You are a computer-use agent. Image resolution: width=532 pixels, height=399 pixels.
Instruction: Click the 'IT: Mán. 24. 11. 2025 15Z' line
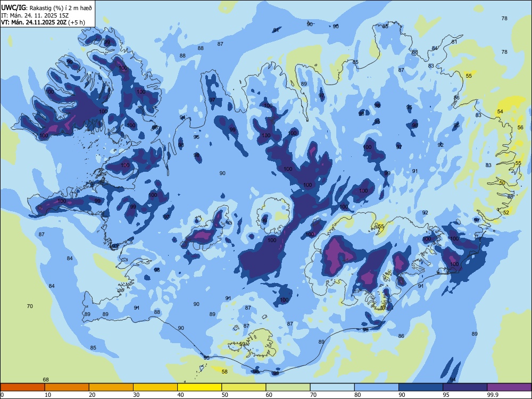[x=35, y=15]
